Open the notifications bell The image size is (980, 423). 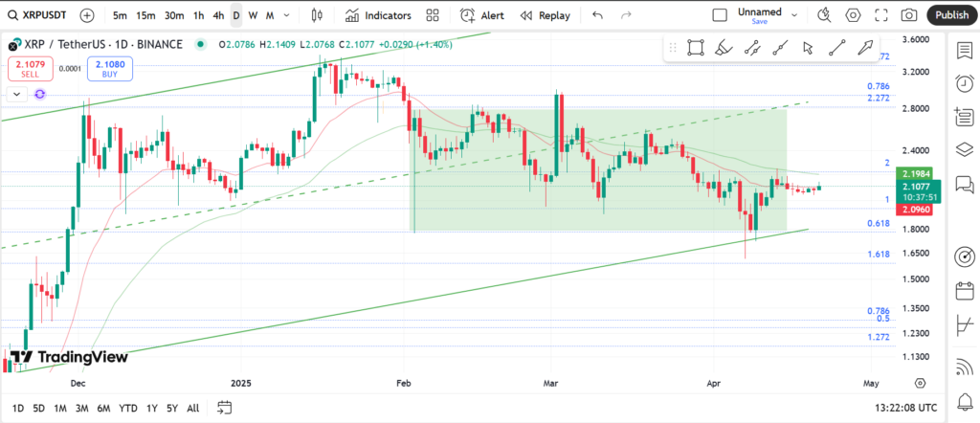(965, 400)
